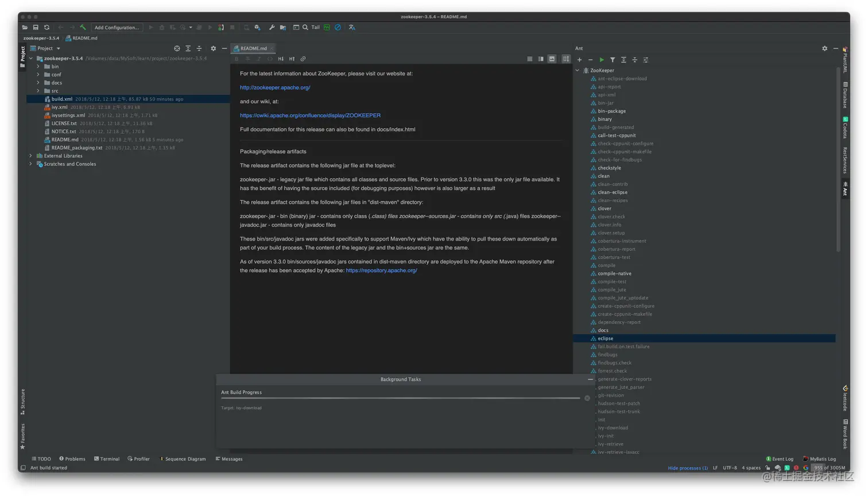The width and height of the screenshot is (868, 496).
Task: Search everywhere using the magnifier icon
Action: pyautogui.click(x=305, y=28)
